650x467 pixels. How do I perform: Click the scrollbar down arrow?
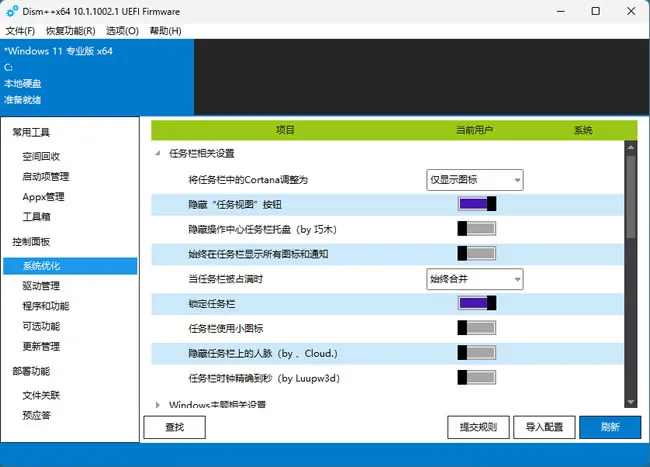pos(631,402)
